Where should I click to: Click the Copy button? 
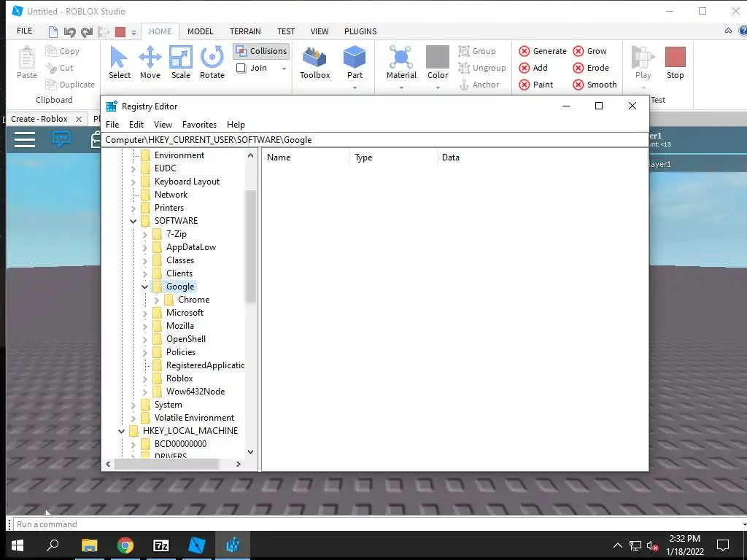tap(63, 51)
